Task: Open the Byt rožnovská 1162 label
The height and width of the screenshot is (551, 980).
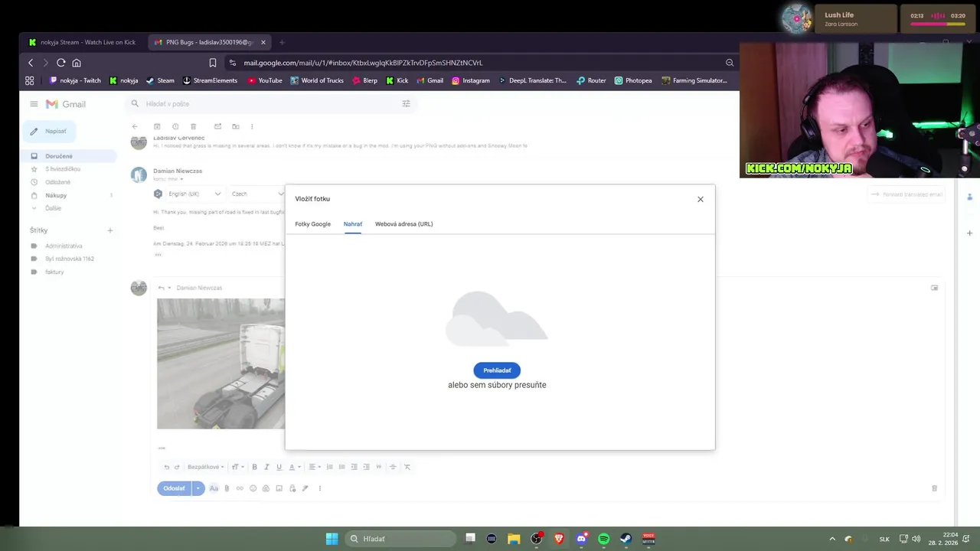Action: pos(70,259)
